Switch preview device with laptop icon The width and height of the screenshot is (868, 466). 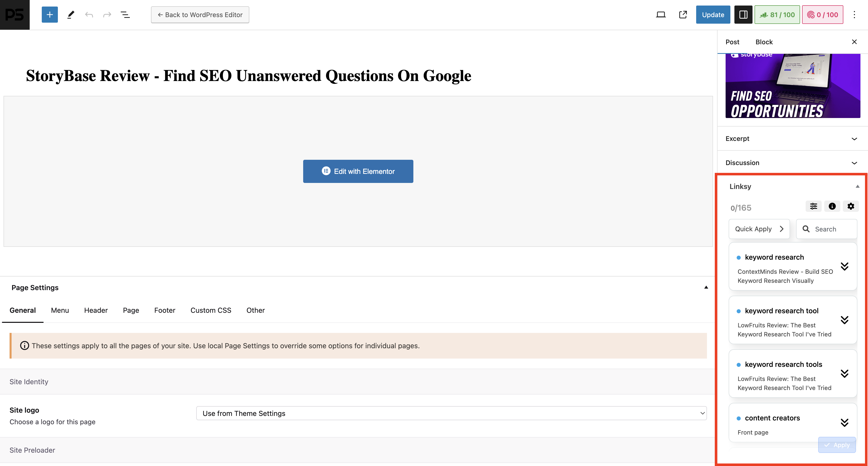click(x=661, y=15)
